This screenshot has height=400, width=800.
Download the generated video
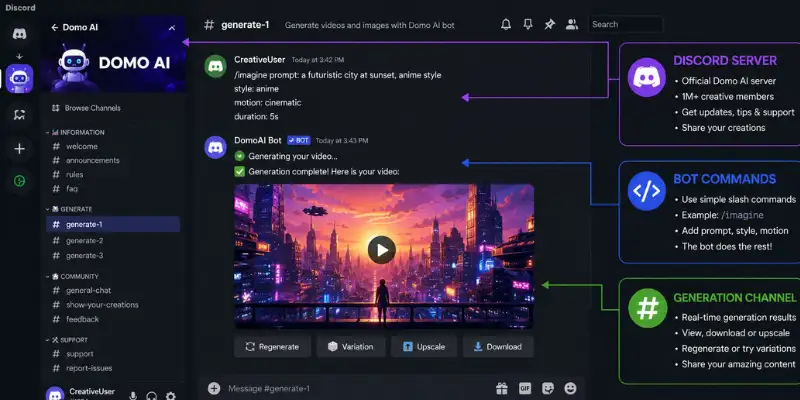[498, 347]
